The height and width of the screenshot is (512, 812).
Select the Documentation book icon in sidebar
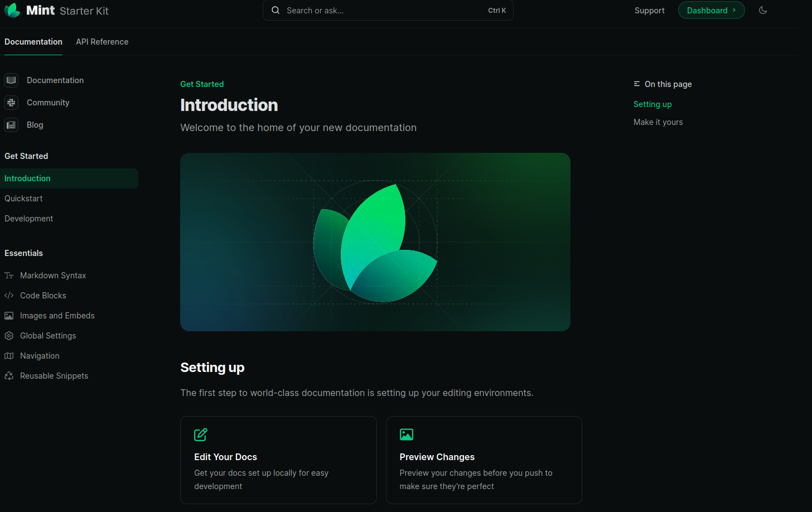pyautogui.click(x=11, y=80)
